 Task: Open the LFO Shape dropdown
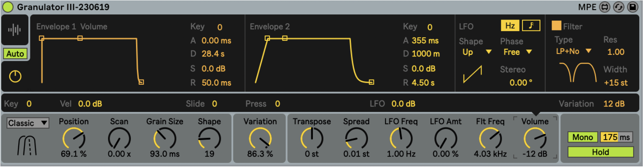click(x=476, y=52)
